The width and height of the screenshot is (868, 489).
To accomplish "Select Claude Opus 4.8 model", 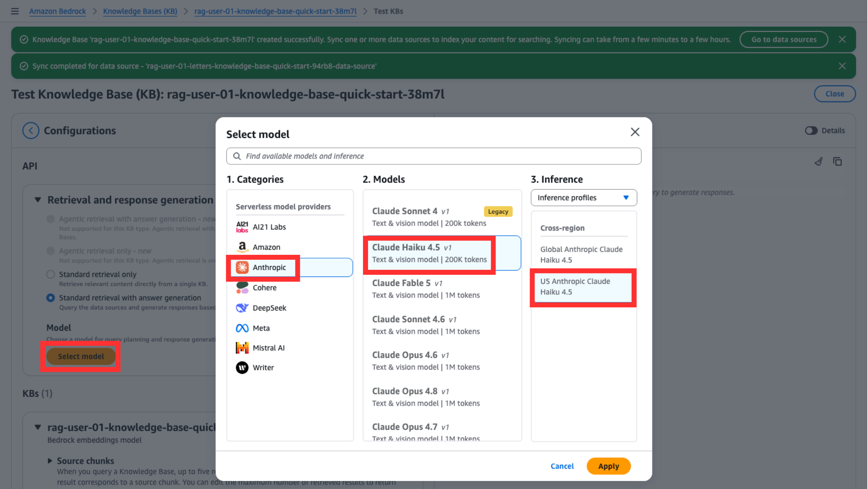I will [442, 397].
